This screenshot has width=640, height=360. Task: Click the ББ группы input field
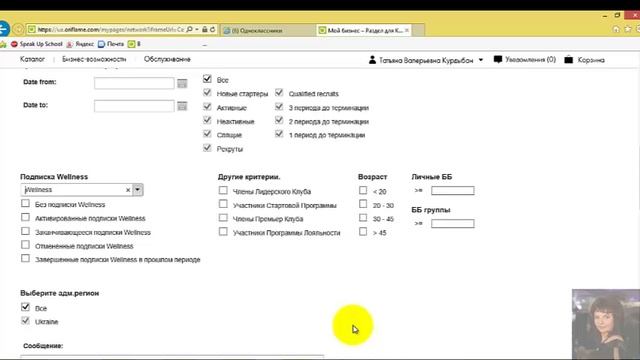tap(453, 224)
